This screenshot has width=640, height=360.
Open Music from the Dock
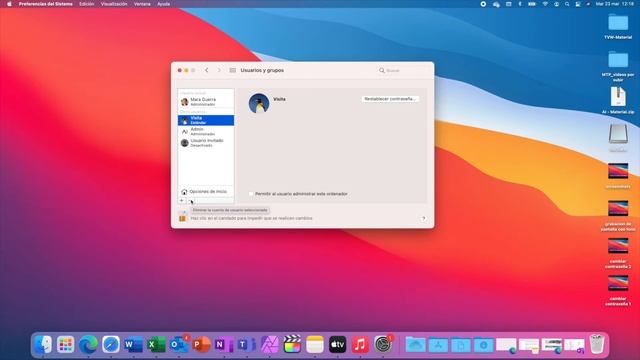point(360,345)
